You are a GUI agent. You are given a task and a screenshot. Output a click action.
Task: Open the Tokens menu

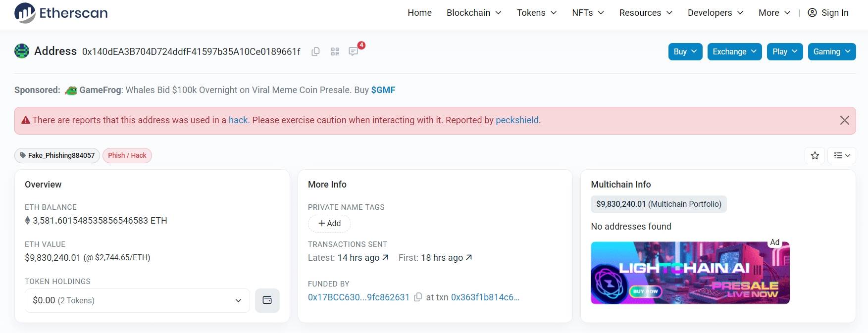537,13
